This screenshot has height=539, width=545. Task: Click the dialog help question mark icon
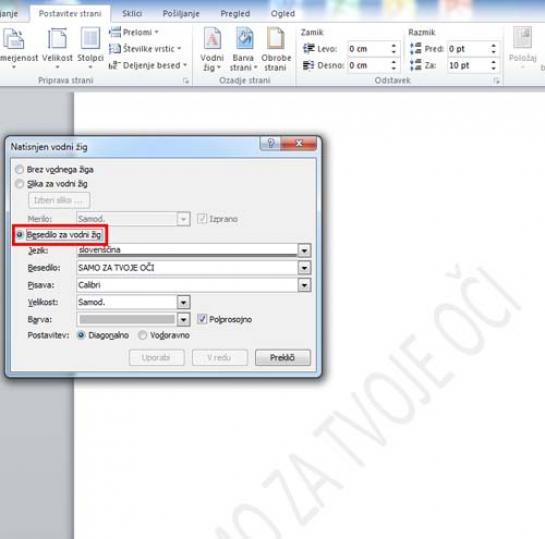click(271, 143)
